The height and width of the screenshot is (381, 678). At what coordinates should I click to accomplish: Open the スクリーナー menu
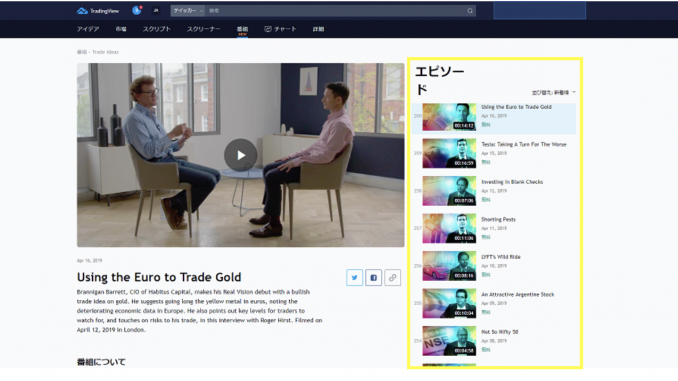click(204, 29)
